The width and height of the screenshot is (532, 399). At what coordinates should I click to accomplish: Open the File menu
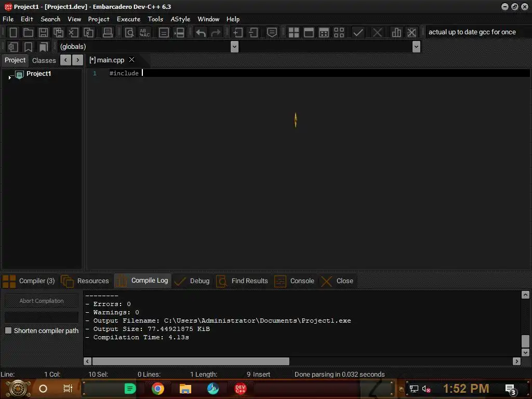tap(8, 19)
